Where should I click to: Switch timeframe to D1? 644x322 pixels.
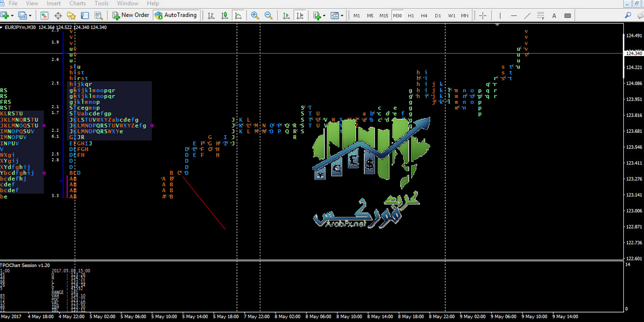pyautogui.click(x=438, y=16)
